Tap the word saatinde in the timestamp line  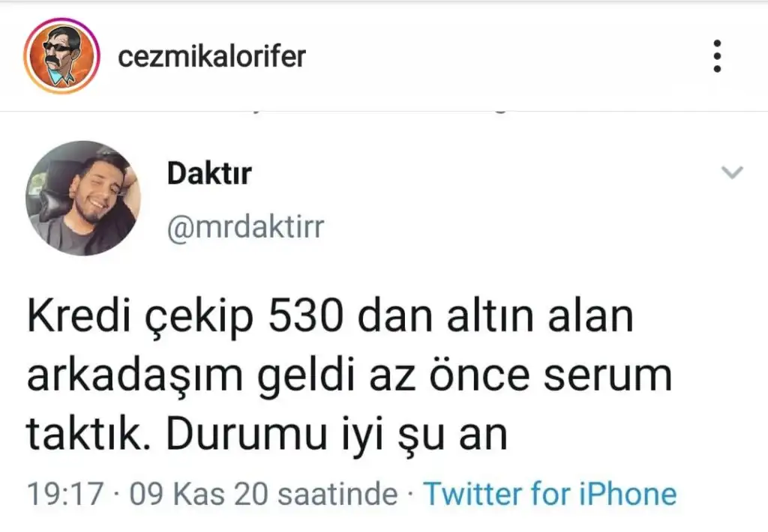pyautogui.click(x=338, y=493)
